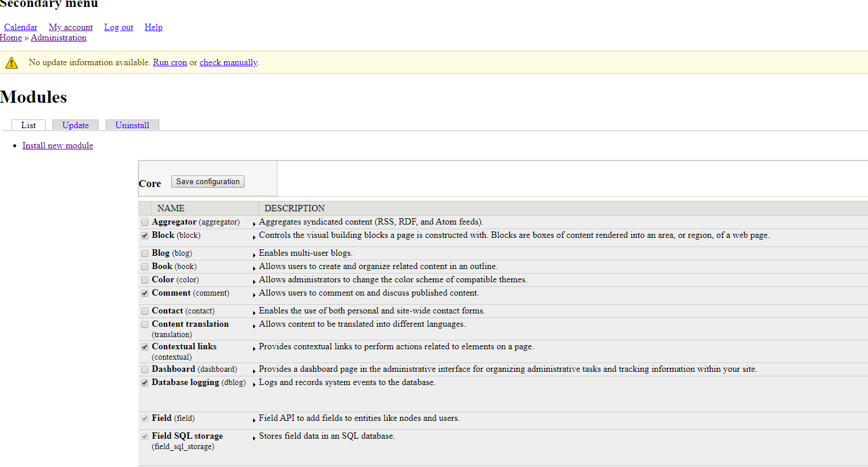
Task: Open the Install new module link
Action: (x=58, y=145)
